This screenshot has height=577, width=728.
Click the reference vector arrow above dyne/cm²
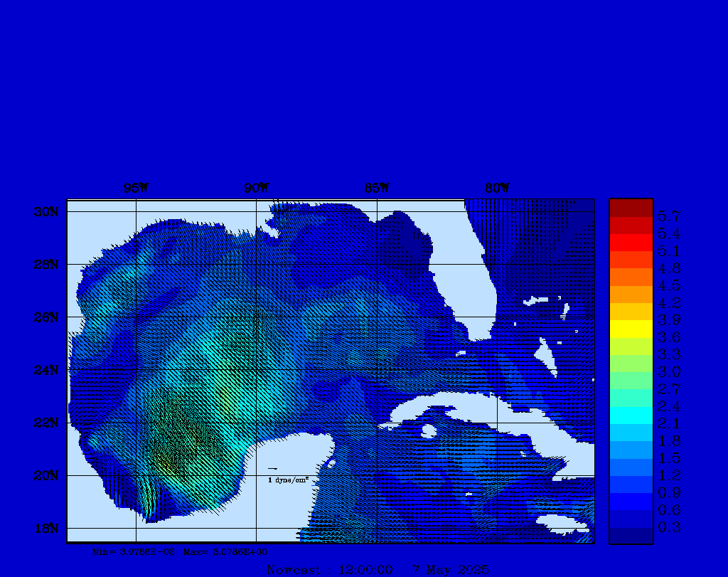272,469
